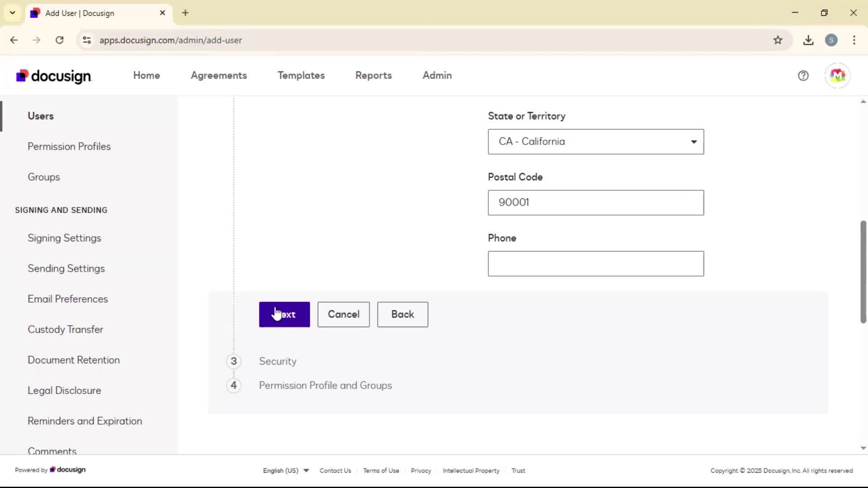Image resolution: width=868 pixels, height=488 pixels.
Task: Open the tab search dropdown arrow
Action: coord(13,13)
